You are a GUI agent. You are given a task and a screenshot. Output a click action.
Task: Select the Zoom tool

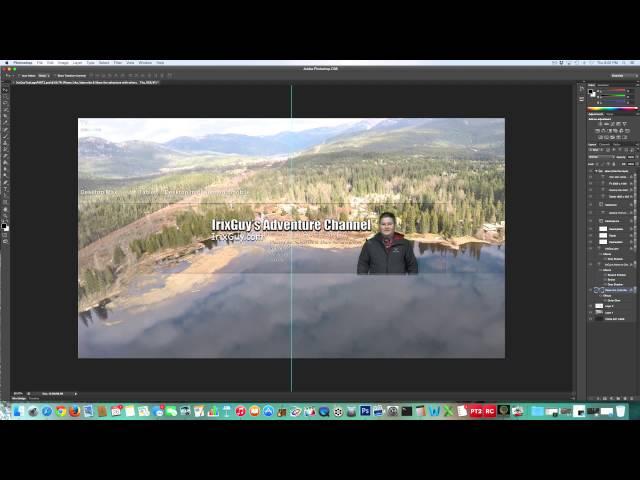coord(5,216)
